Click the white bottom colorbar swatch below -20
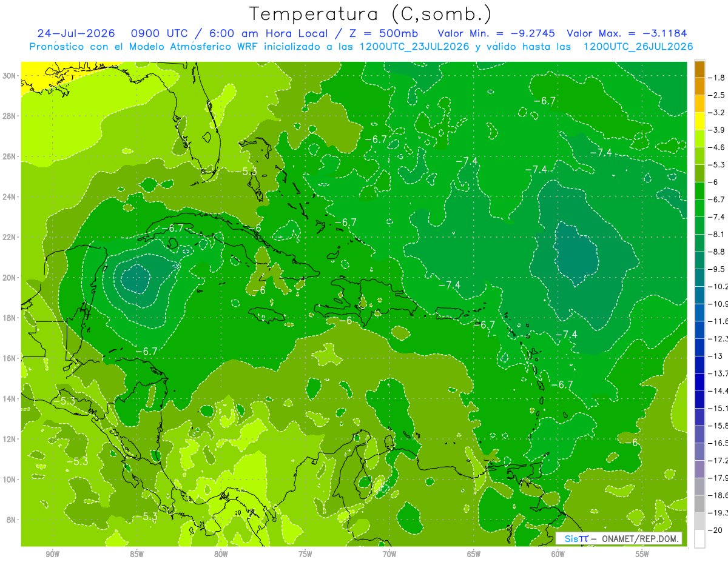This screenshot has width=728, height=562. [699, 539]
